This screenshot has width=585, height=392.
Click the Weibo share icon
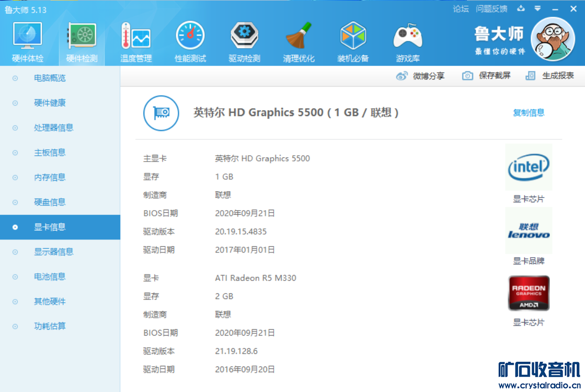click(x=402, y=76)
